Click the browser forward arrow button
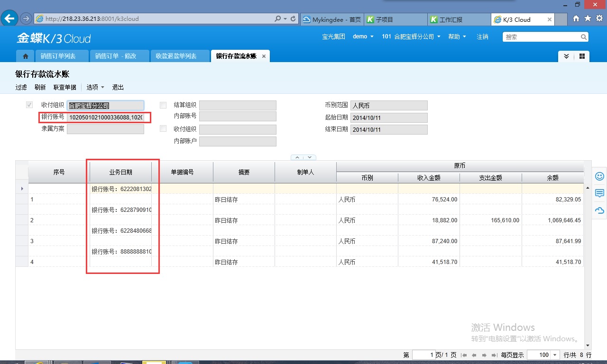Image resolution: width=607 pixels, height=364 pixels. [26, 19]
